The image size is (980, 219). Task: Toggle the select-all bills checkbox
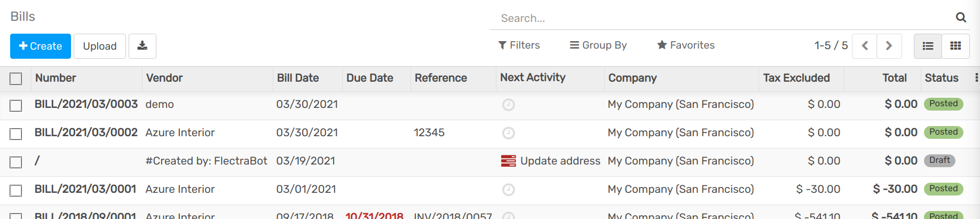coord(16,79)
